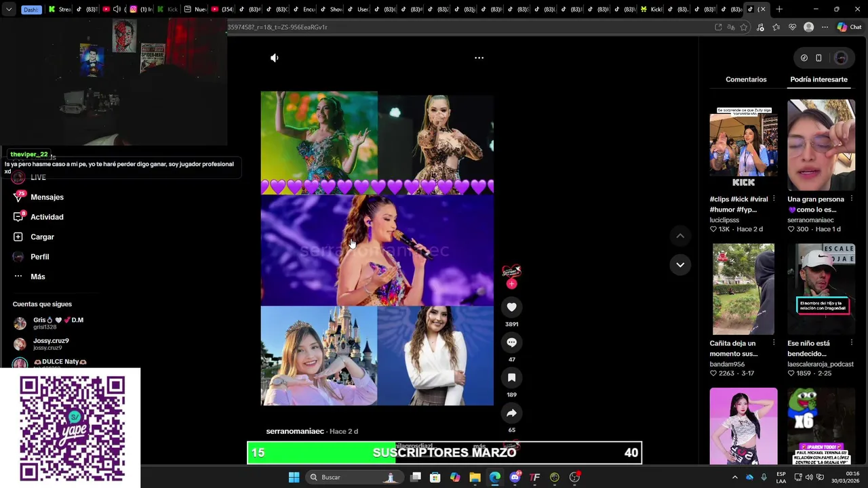Click the Actividad notification icon

18,217
